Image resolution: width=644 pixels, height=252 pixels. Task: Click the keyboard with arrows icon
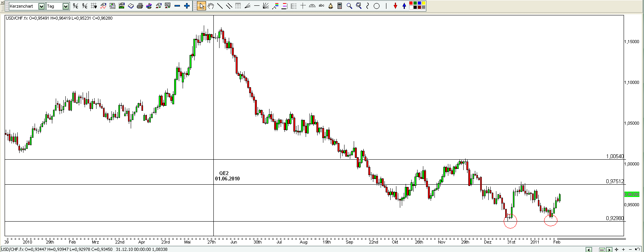click(168, 6)
